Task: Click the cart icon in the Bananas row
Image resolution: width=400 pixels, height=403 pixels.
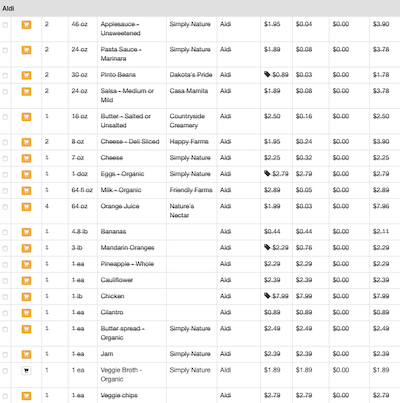Action: pyautogui.click(x=26, y=232)
